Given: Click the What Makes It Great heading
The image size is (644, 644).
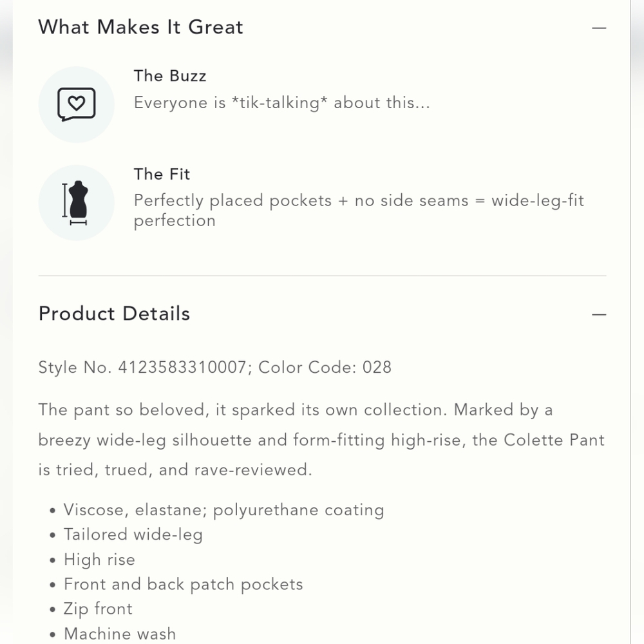Looking at the screenshot, I should [141, 27].
